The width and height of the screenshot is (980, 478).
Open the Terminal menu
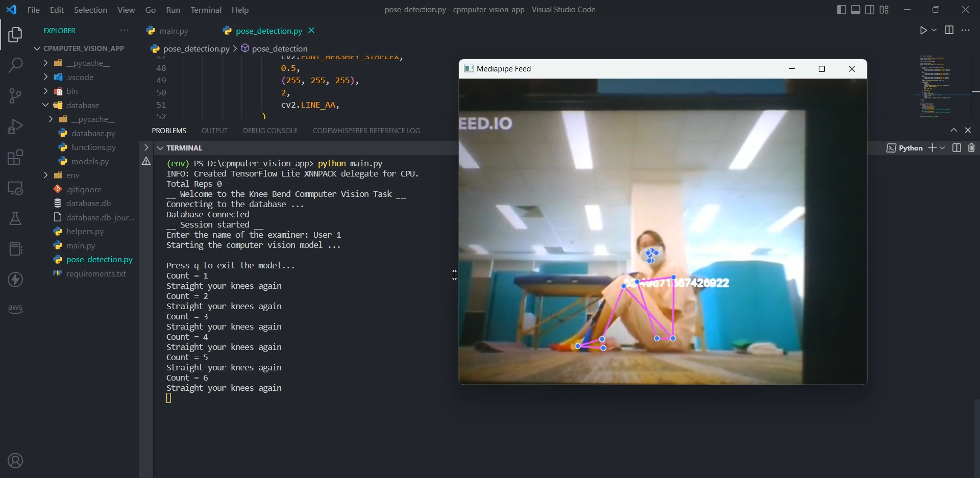[206, 10]
